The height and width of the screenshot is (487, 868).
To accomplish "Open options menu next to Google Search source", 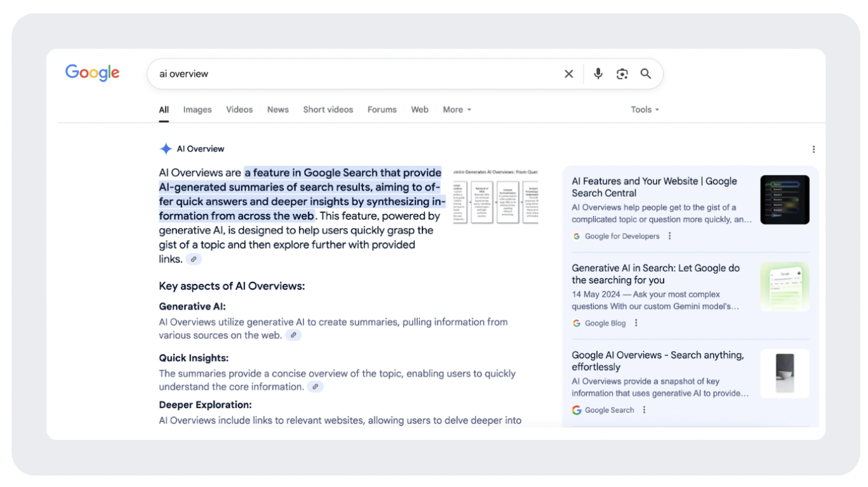I will pyautogui.click(x=644, y=410).
